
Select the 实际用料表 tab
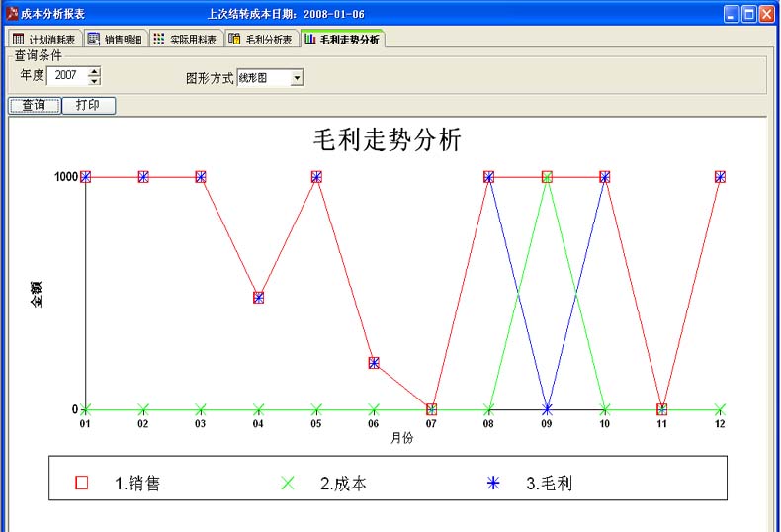pyautogui.click(x=186, y=40)
